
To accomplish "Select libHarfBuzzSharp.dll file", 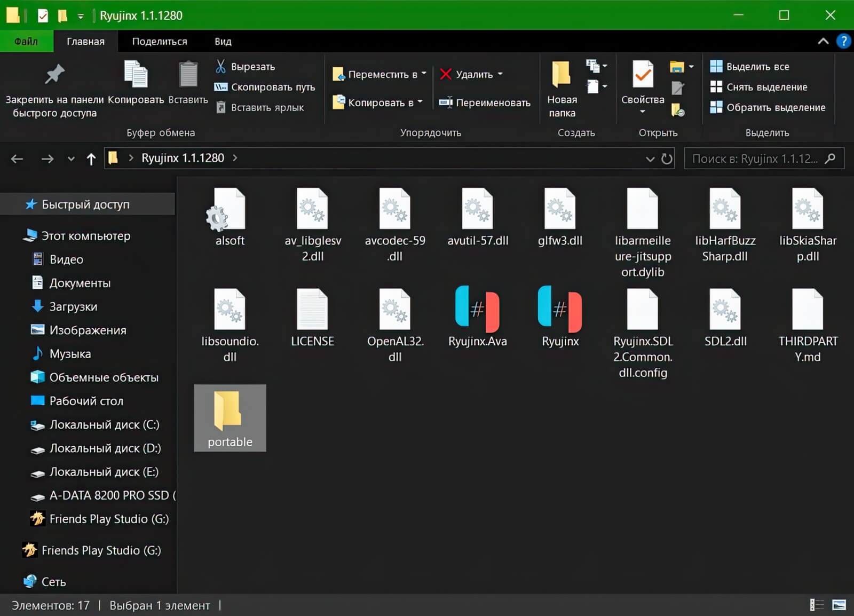I will tap(725, 224).
